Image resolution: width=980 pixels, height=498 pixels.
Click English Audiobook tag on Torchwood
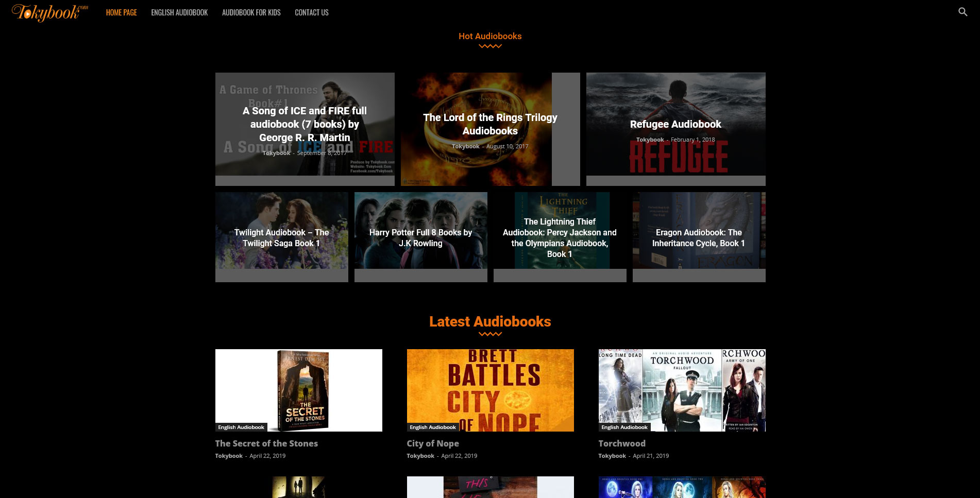pyautogui.click(x=624, y=427)
